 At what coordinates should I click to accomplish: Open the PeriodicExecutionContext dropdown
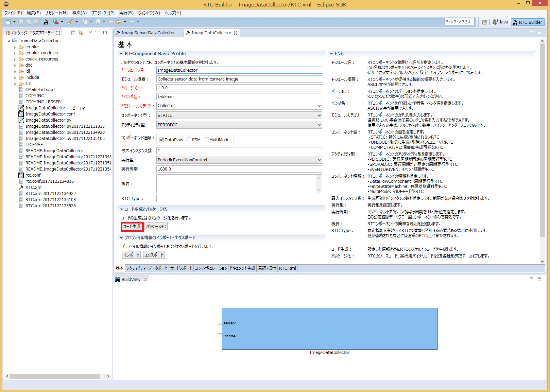point(239,160)
